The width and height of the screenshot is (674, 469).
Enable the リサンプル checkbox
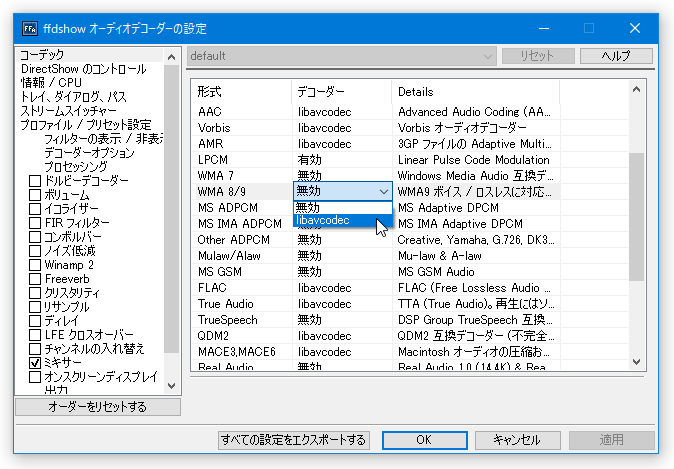coord(35,307)
